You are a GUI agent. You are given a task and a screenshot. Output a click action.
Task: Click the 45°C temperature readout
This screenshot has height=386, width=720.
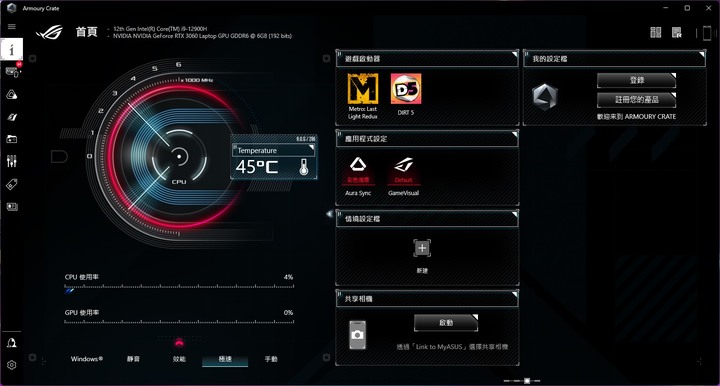click(x=257, y=167)
